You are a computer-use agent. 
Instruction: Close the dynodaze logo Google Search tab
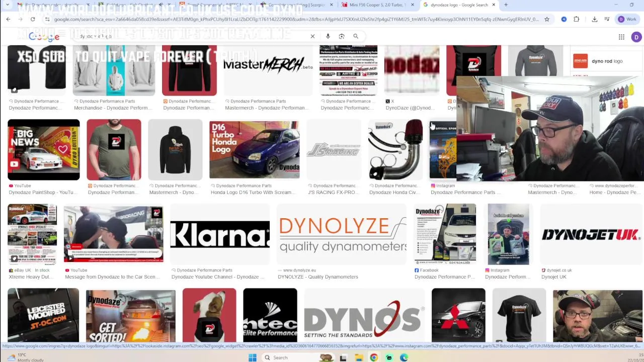[x=494, y=5]
